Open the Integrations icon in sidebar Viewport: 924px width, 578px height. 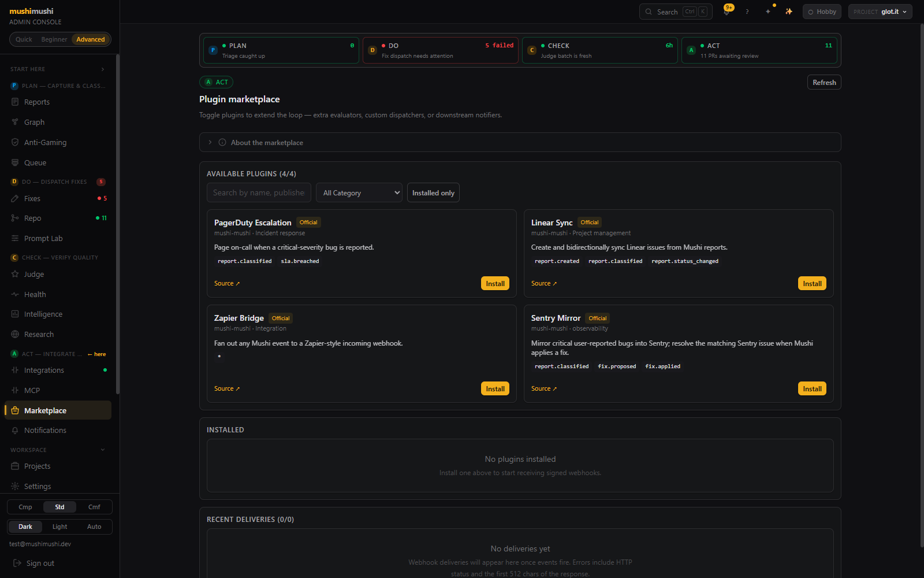click(x=15, y=370)
